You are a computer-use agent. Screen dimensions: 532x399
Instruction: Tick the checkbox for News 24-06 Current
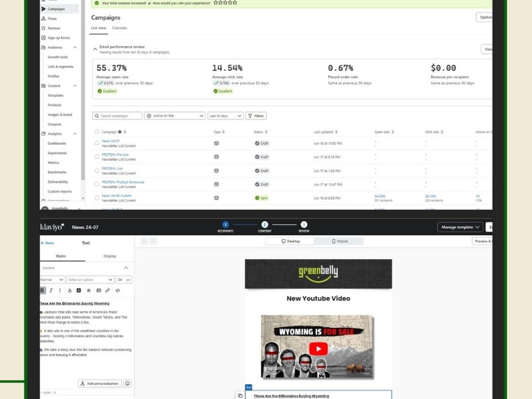point(97,198)
